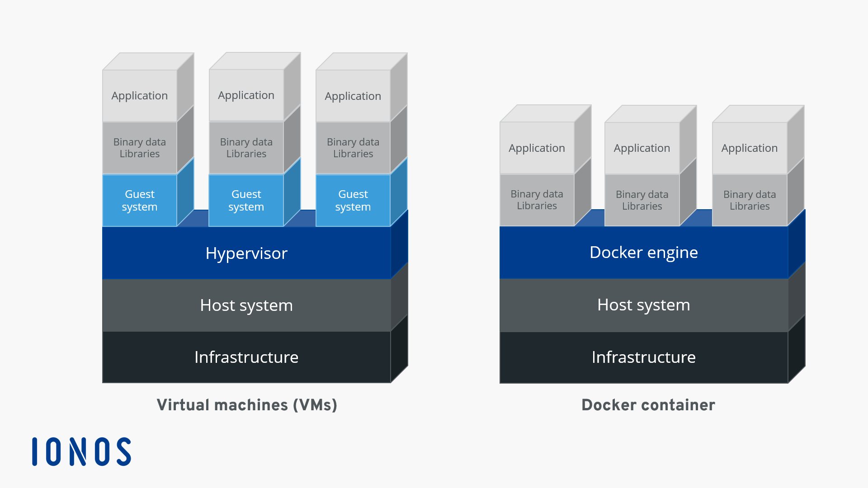Click the second Binary data Libraries box on VM side

[x=246, y=148]
